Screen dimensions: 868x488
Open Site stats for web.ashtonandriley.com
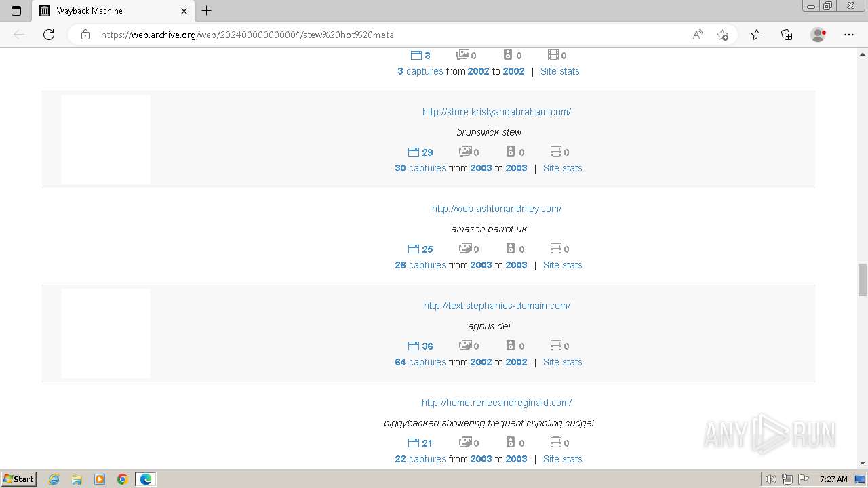click(x=562, y=265)
